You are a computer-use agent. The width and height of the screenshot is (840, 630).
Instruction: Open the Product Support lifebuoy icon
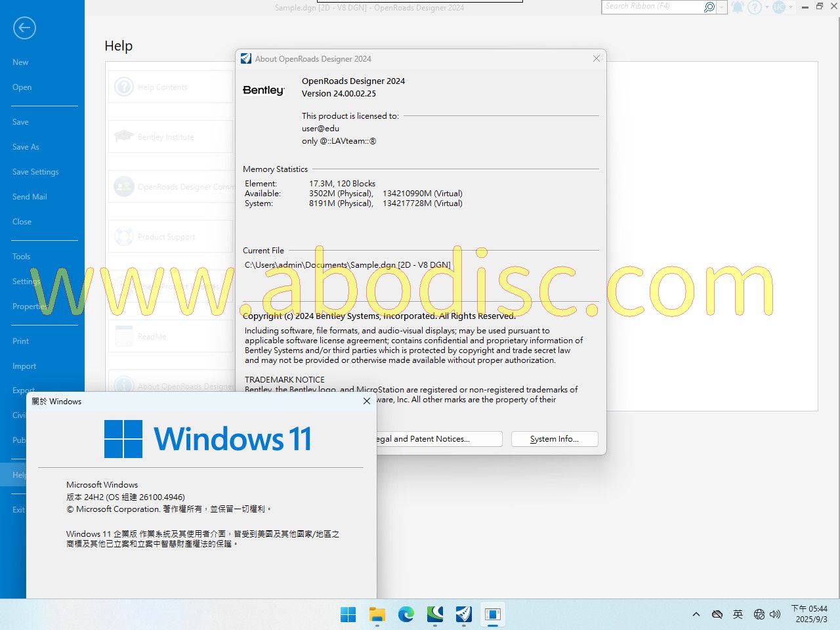[124, 236]
